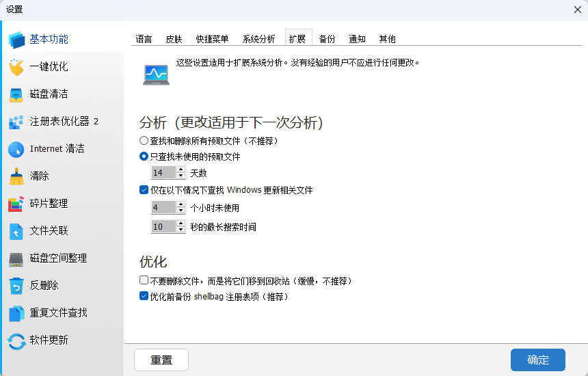
Task: Switch to the 其他 tab
Action: pos(388,39)
